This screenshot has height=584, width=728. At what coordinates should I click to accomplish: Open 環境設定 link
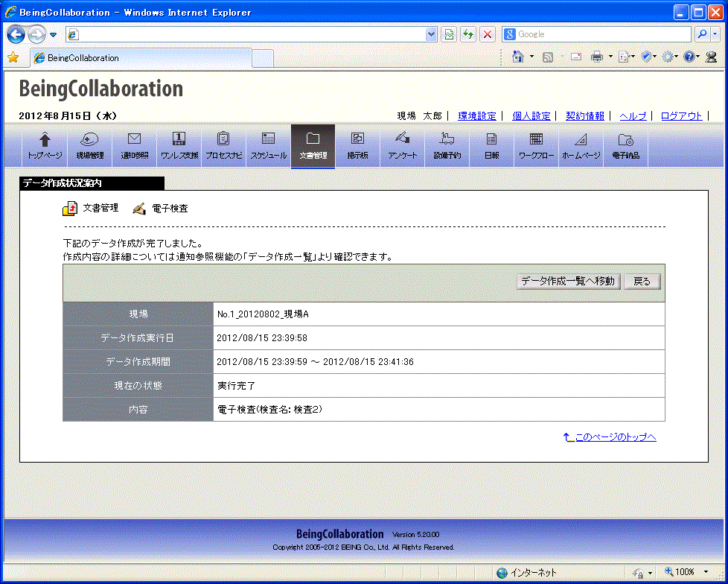[x=477, y=116]
